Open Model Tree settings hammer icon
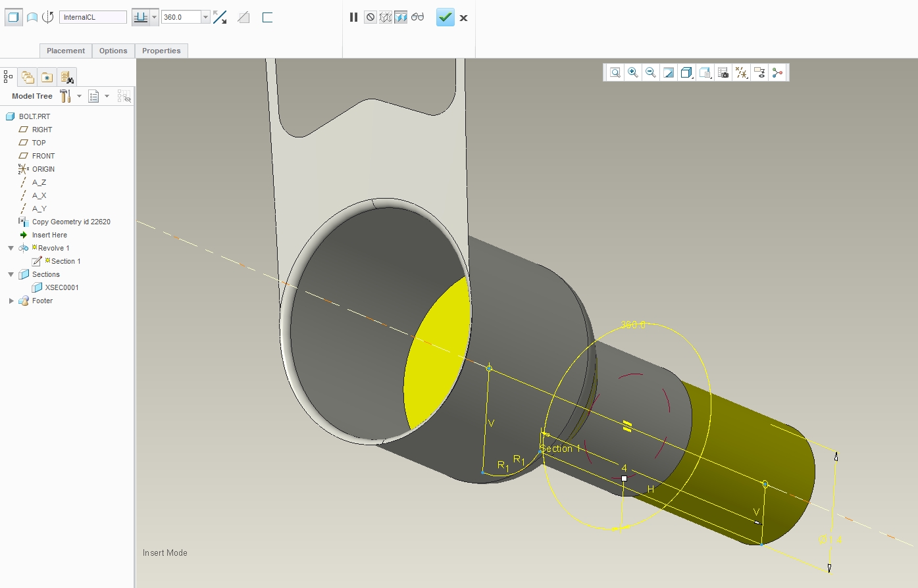Screen dimensions: 918x588 (65, 96)
